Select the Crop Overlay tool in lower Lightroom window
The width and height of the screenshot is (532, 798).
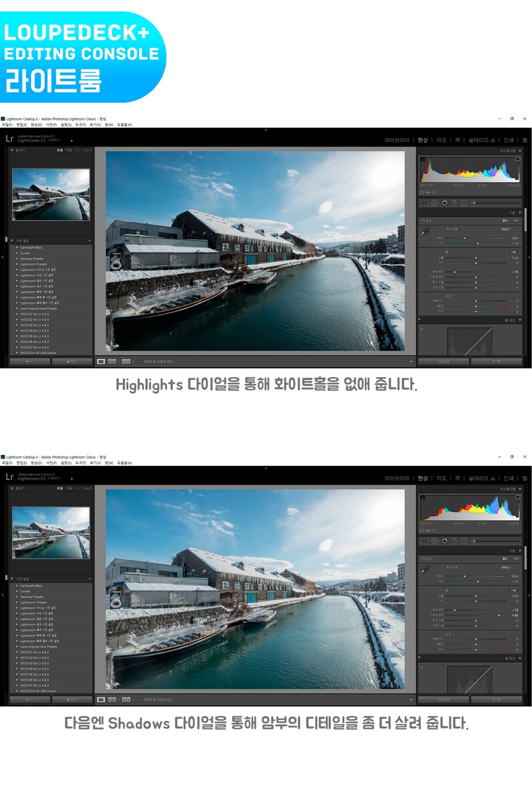[x=424, y=541]
